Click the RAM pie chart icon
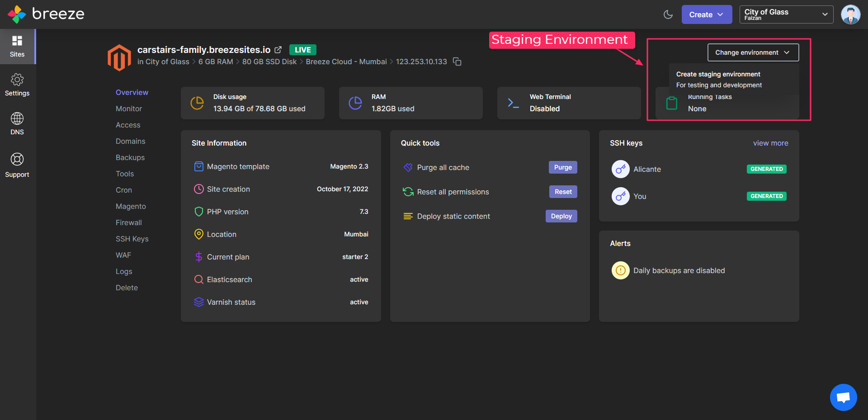The height and width of the screenshot is (420, 868). point(355,103)
